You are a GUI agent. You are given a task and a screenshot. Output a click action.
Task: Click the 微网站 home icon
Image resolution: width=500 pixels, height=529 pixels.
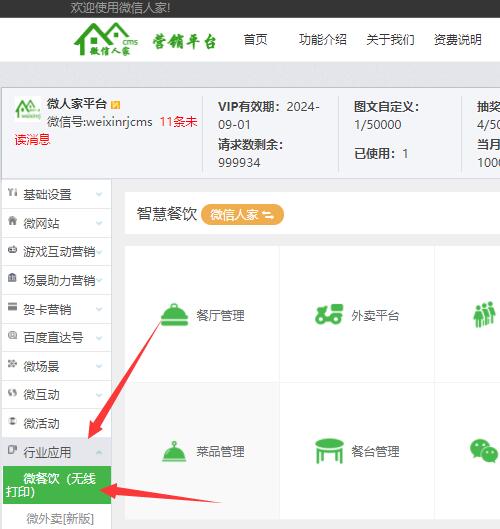point(12,221)
